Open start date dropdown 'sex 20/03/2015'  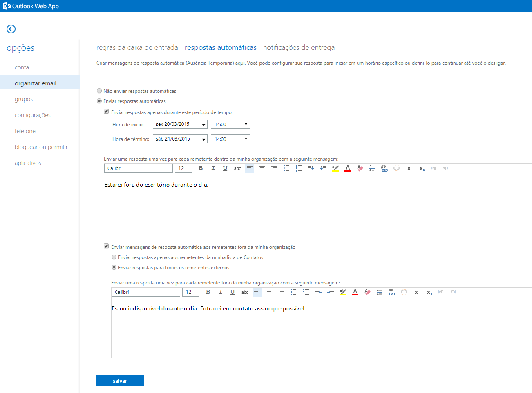coord(180,124)
